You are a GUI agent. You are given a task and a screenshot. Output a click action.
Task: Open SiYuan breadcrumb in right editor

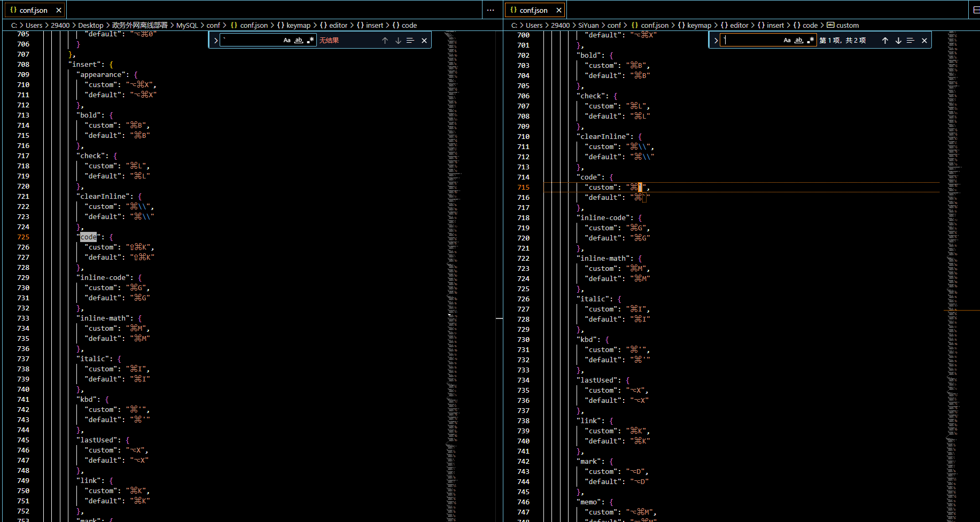[x=588, y=25]
